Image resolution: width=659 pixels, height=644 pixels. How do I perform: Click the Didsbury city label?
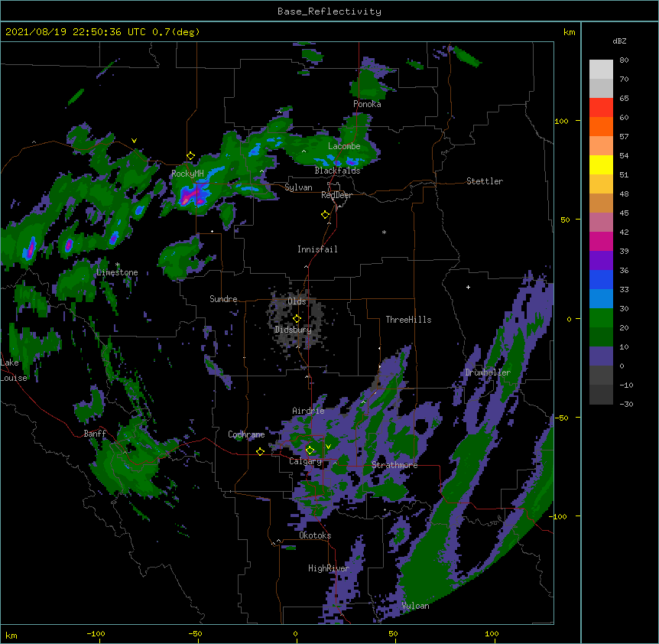point(293,330)
